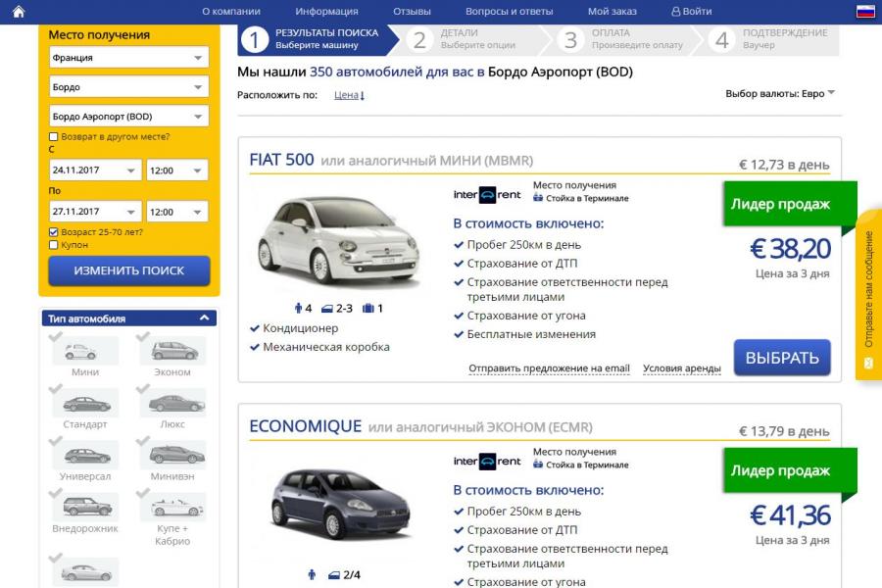The height and width of the screenshot is (588, 882).
Task: Click step 2 Детали tab
Action: (x=469, y=40)
